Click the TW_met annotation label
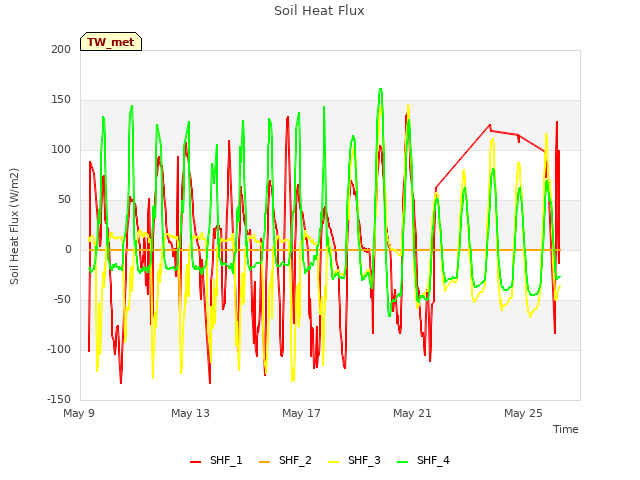This screenshot has height=480, width=640. [111, 42]
